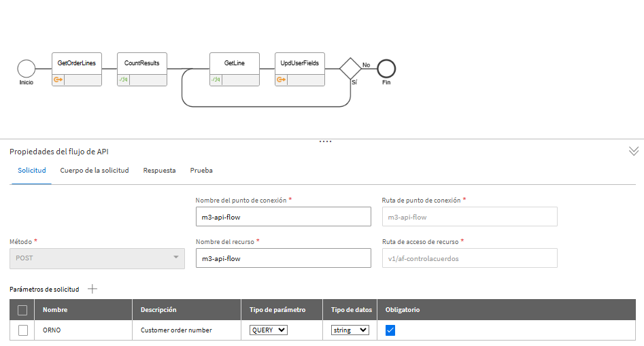Click the jq script icon in GetLine
Screen dimensions: 644x346
(x=216, y=80)
